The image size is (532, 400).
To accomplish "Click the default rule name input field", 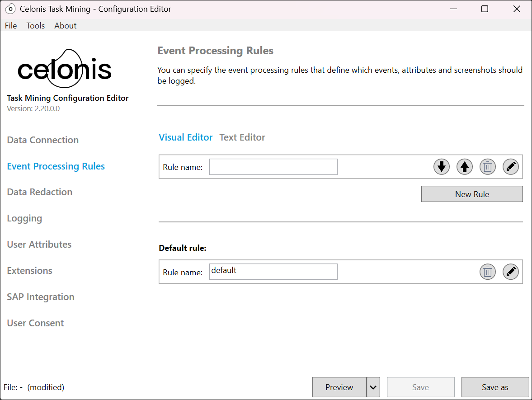I will (x=273, y=272).
